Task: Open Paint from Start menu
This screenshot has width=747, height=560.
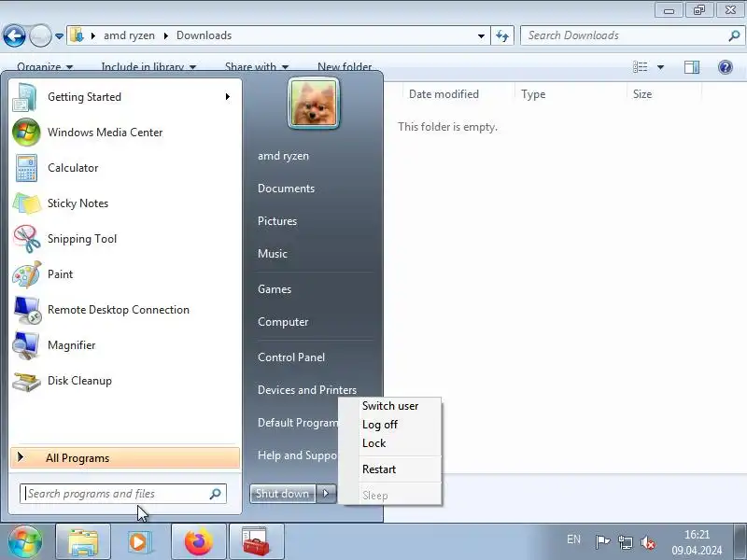Action: click(x=125, y=274)
